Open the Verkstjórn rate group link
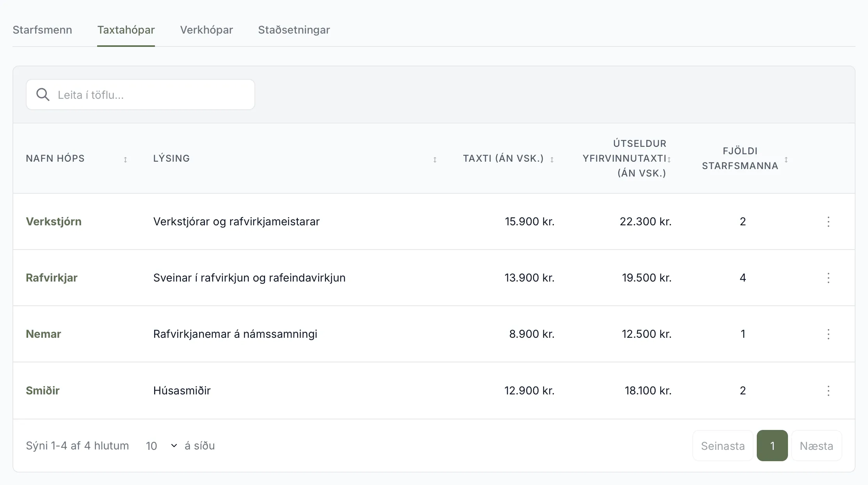The image size is (868, 485). pos(53,221)
